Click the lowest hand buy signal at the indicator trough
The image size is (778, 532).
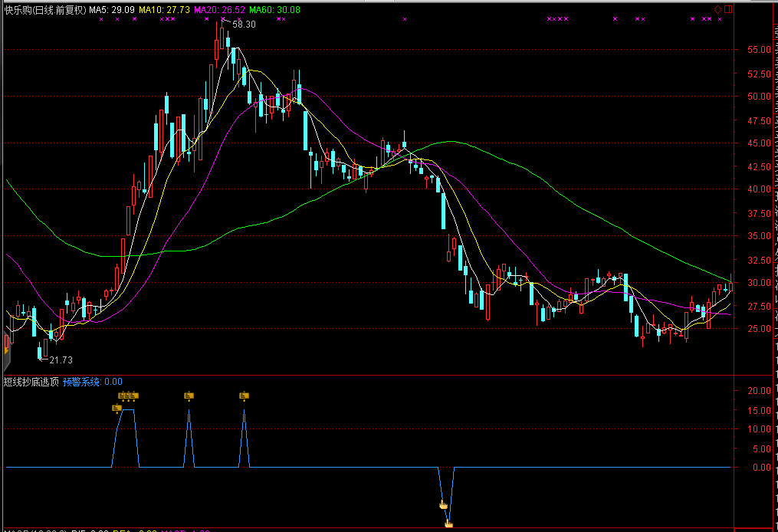(x=448, y=524)
